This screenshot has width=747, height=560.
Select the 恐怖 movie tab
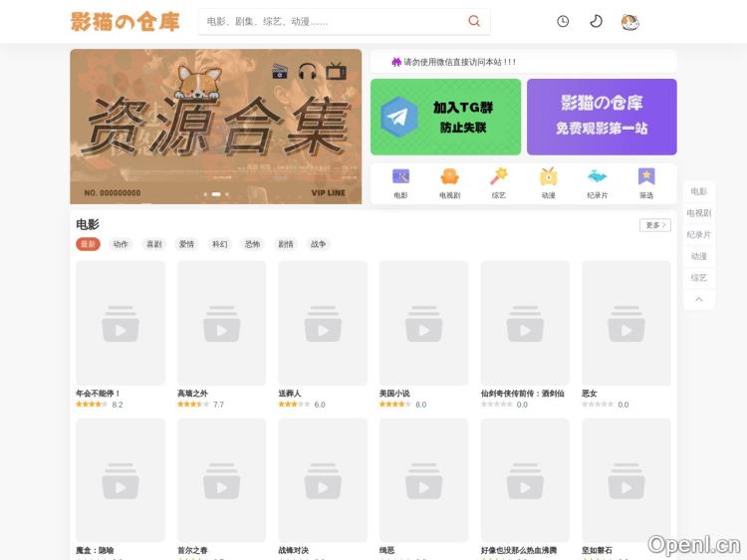tap(253, 244)
